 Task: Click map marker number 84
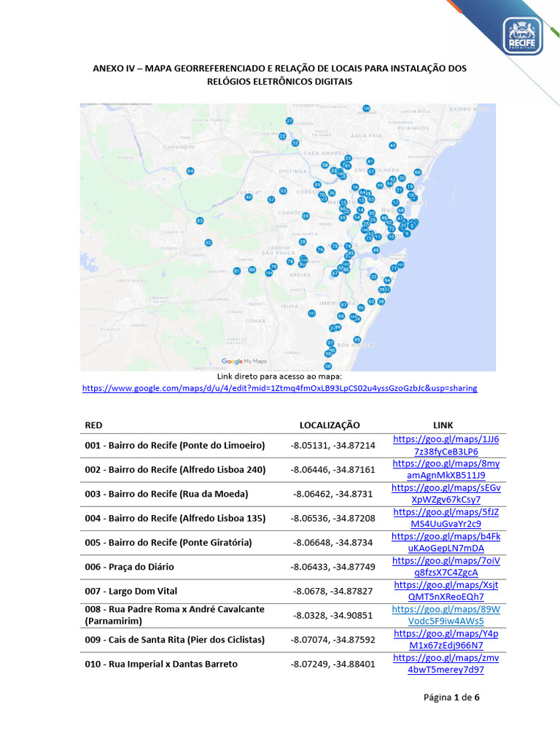click(190, 171)
